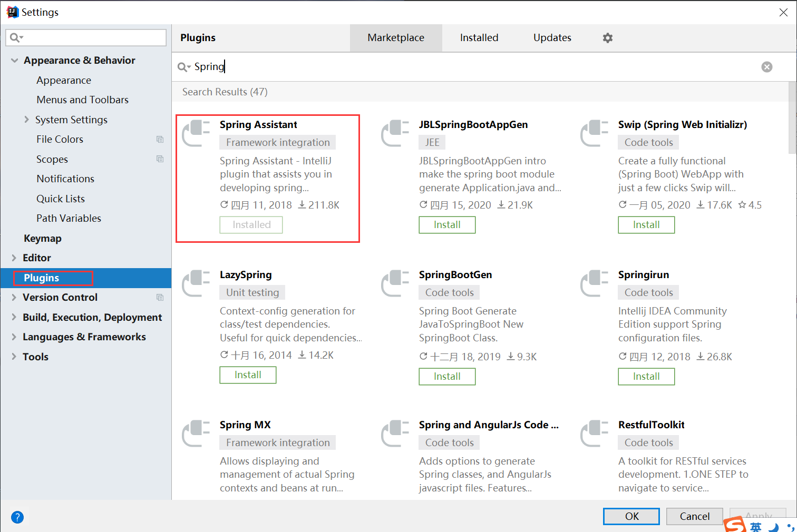The image size is (797, 532).
Task: Open the Spring Assistant plugin title
Action: [x=258, y=125]
